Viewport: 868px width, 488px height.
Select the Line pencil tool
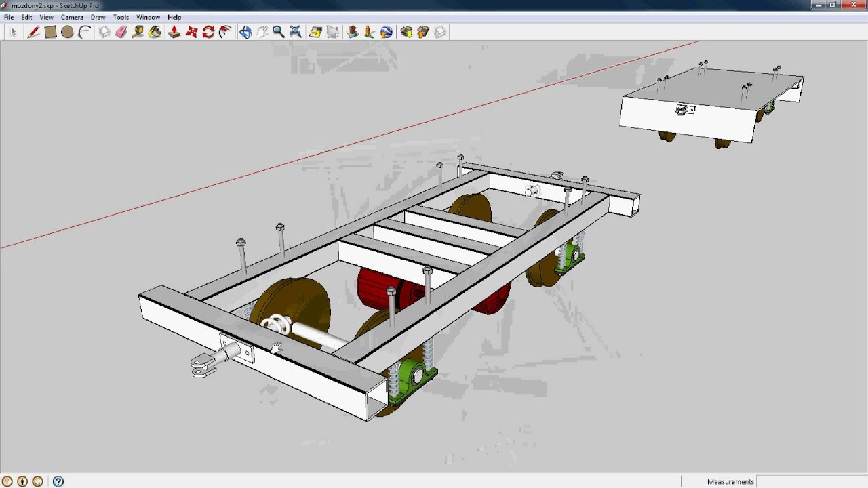tap(33, 32)
